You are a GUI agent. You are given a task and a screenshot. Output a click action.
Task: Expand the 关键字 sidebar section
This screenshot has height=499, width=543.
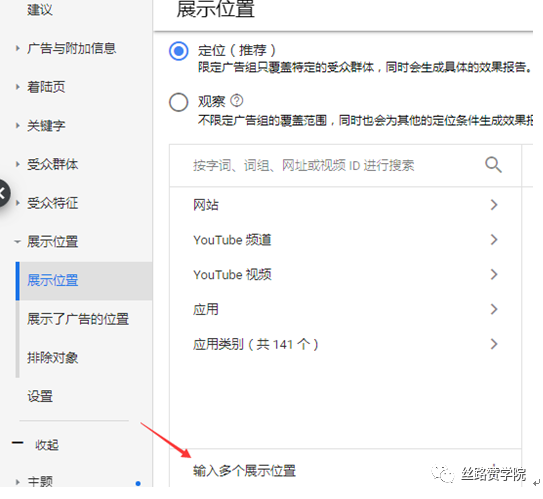(x=46, y=125)
